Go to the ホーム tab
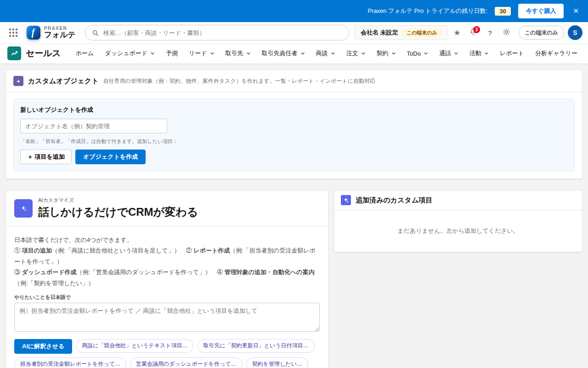Viewport: 588px width, 368px height. tap(85, 53)
